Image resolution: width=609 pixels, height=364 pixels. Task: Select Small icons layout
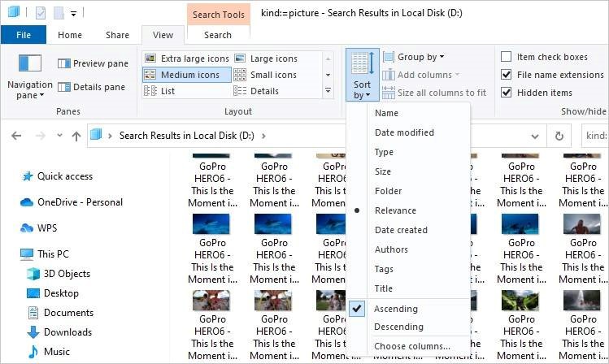pyautogui.click(x=266, y=75)
